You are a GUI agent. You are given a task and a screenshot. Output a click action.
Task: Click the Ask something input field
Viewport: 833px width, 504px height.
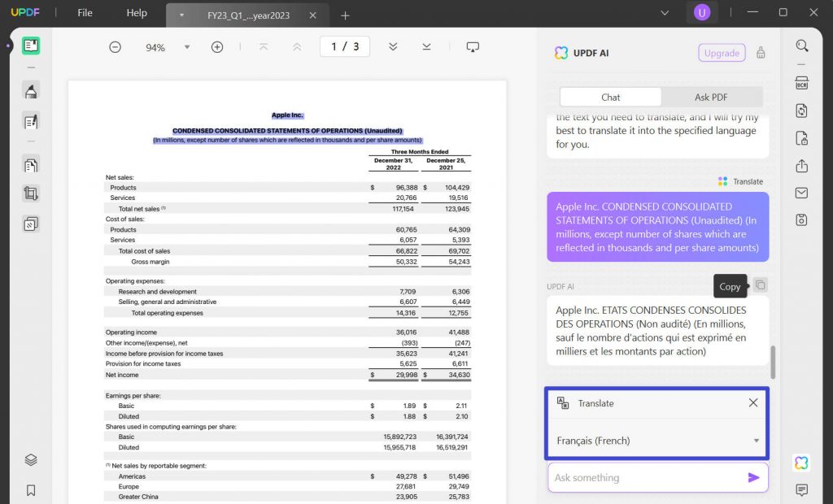click(643, 477)
